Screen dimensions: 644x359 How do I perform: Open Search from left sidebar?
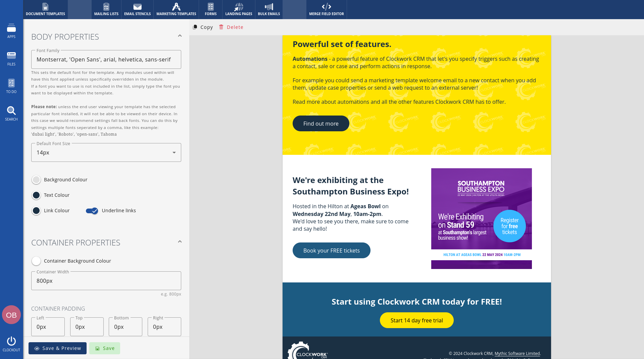[11, 114]
